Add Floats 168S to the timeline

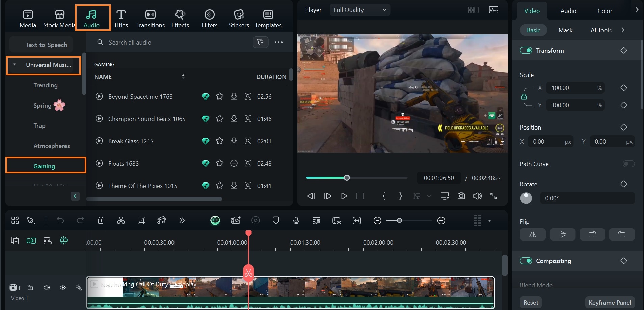tap(234, 163)
